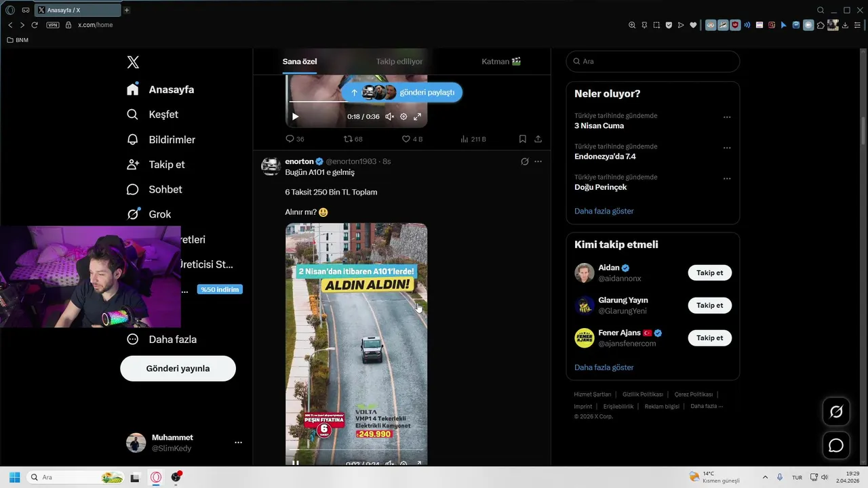Image resolution: width=868 pixels, height=488 pixels.
Task: Open Sohbet messages
Action: pyautogui.click(x=155, y=190)
